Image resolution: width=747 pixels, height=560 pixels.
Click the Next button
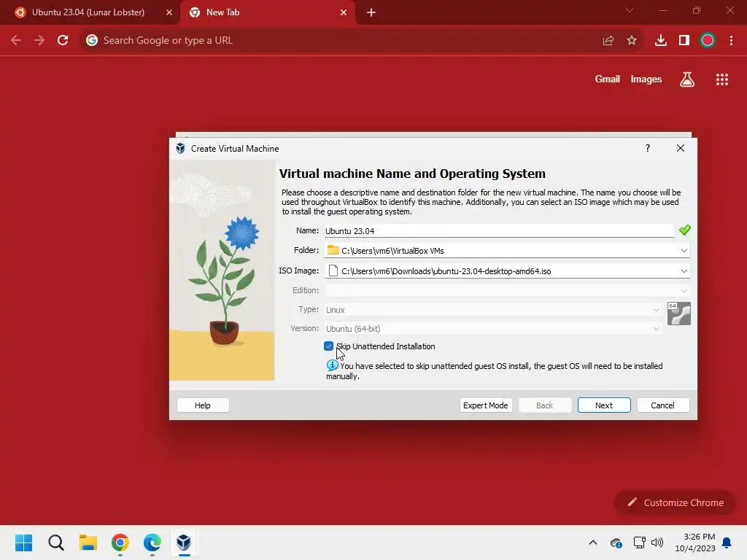tap(603, 405)
